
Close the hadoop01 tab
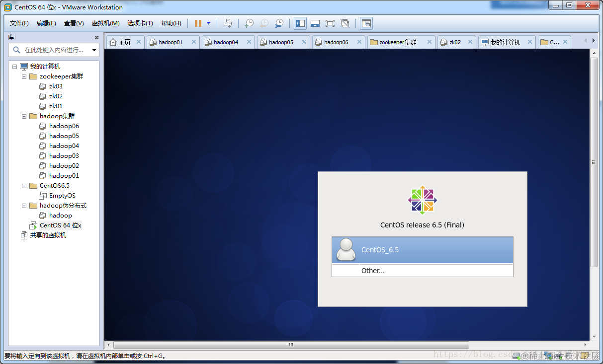[x=194, y=42]
